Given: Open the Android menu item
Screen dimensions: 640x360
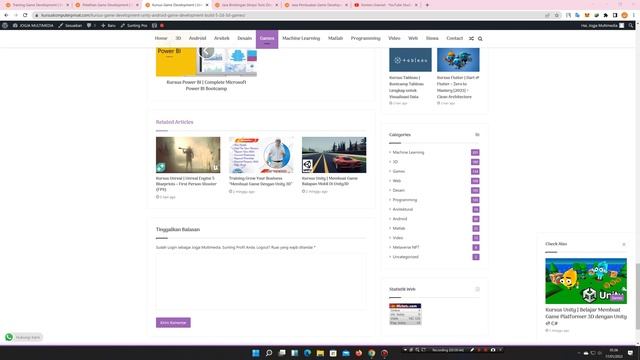Looking at the screenshot, I should [x=197, y=38].
